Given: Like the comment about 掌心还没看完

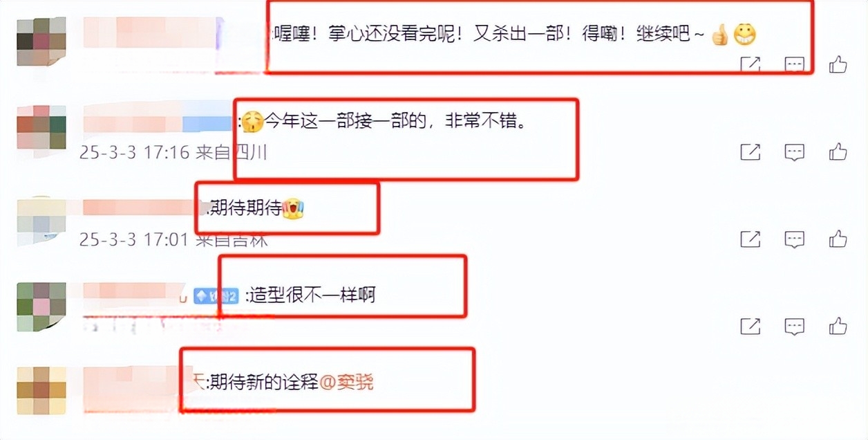Looking at the screenshot, I should [x=838, y=65].
